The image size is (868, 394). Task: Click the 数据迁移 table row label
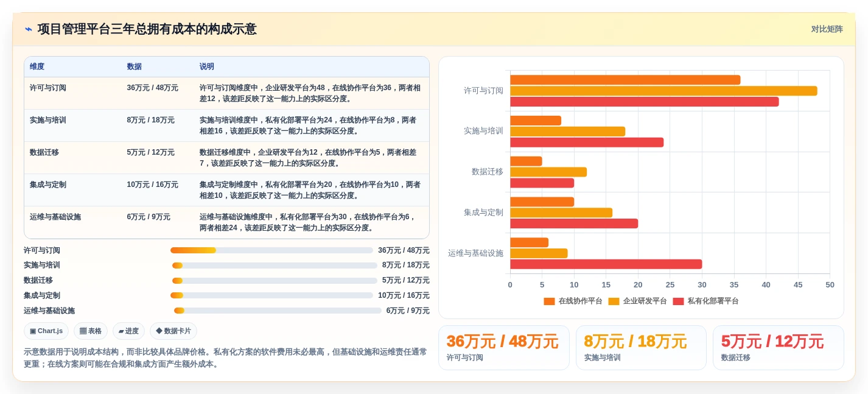44,152
